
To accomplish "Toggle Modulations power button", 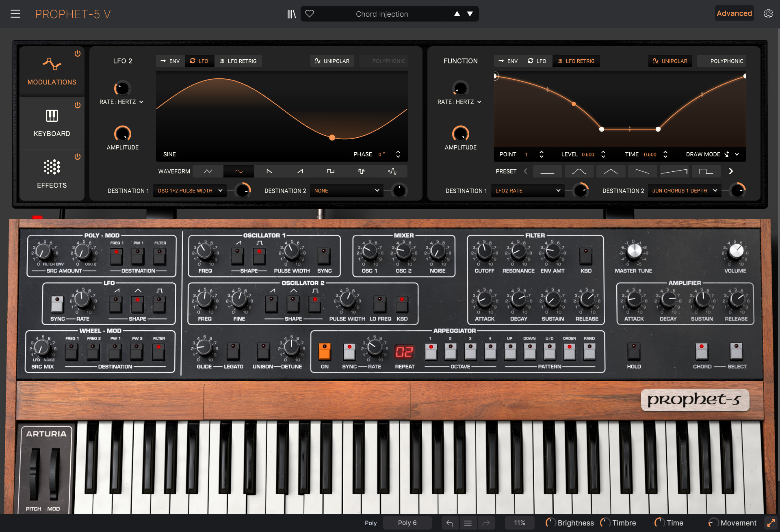I will (x=77, y=54).
